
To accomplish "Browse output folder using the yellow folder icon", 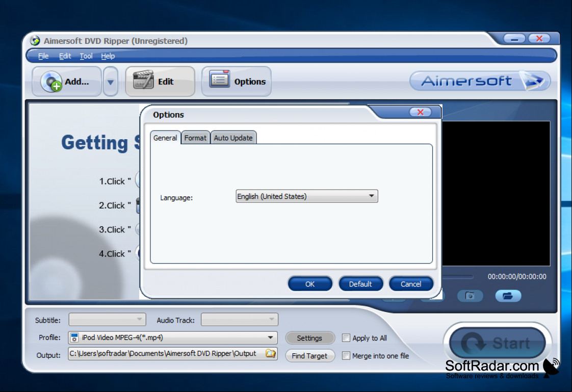I will 270,353.
